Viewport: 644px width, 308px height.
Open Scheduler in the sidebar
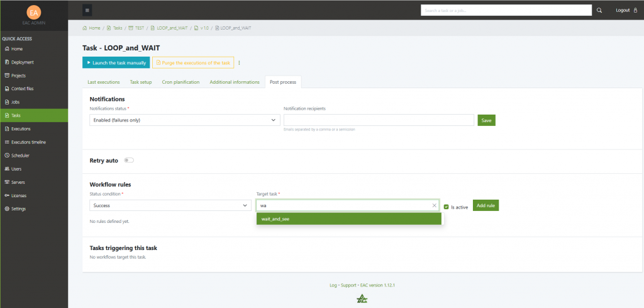[x=34, y=156]
